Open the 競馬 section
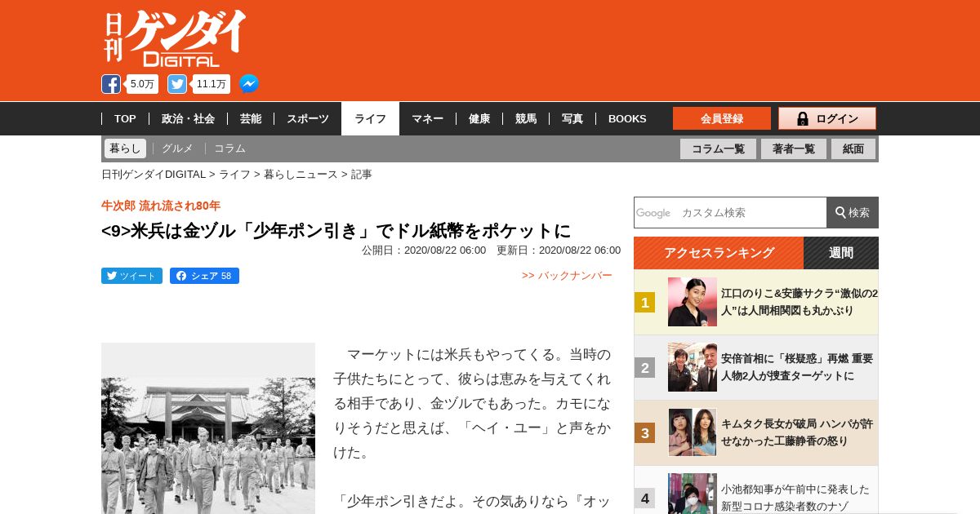Viewport: 980px width, 514px height. (526, 119)
